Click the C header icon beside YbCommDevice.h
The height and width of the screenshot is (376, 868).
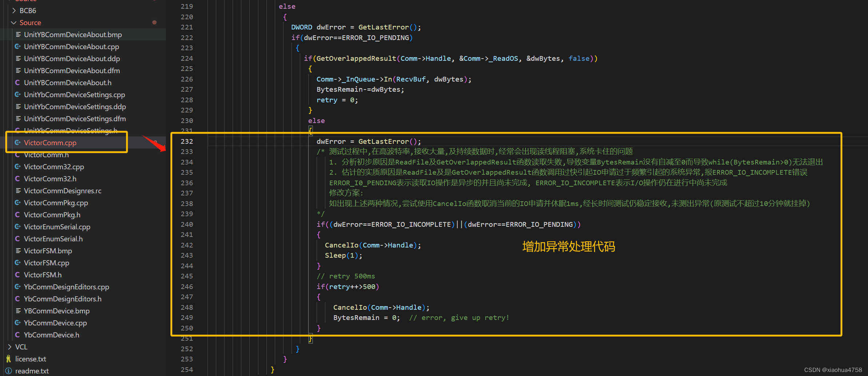point(17,335)
